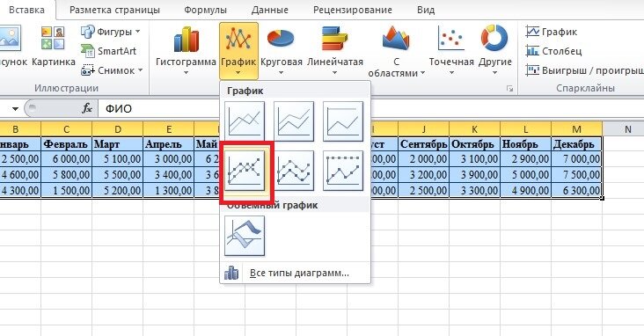Click the Декабрь header cell

pos(576,144)
